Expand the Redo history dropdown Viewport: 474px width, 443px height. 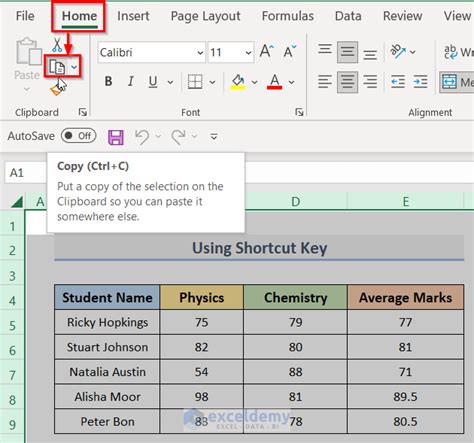[x=194, y=136]
